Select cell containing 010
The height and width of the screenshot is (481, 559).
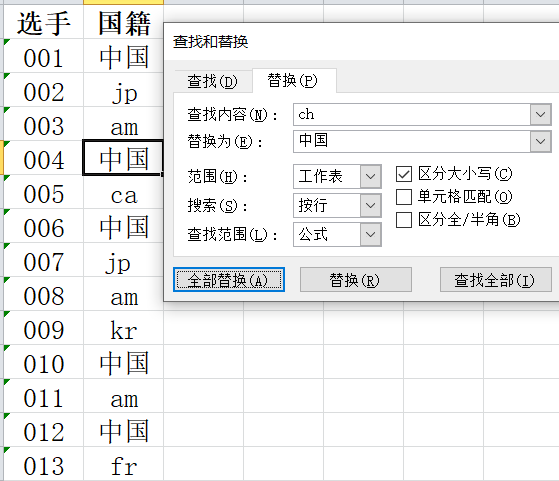(43, 362)
